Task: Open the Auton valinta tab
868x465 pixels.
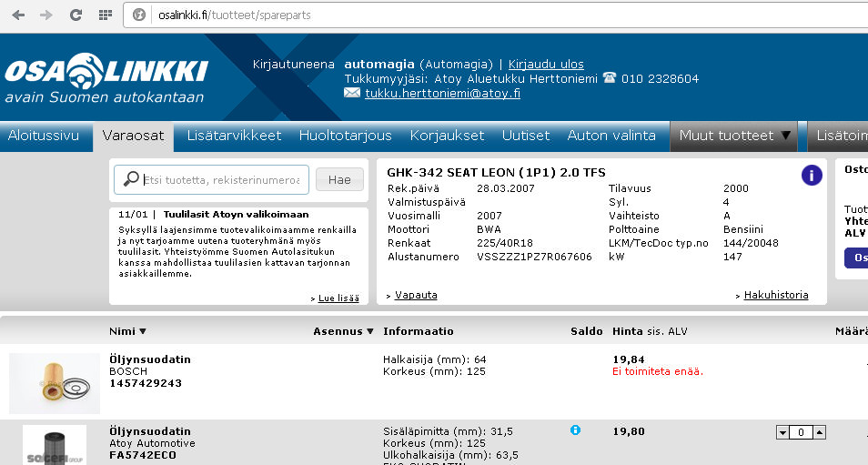Action: point(611,136)
